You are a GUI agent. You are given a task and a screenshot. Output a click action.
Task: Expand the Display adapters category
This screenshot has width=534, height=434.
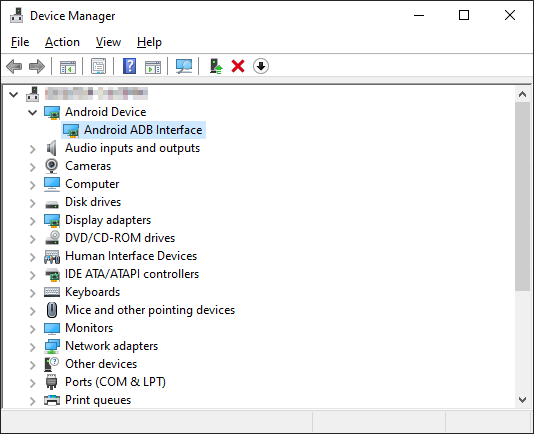point(32,221)
